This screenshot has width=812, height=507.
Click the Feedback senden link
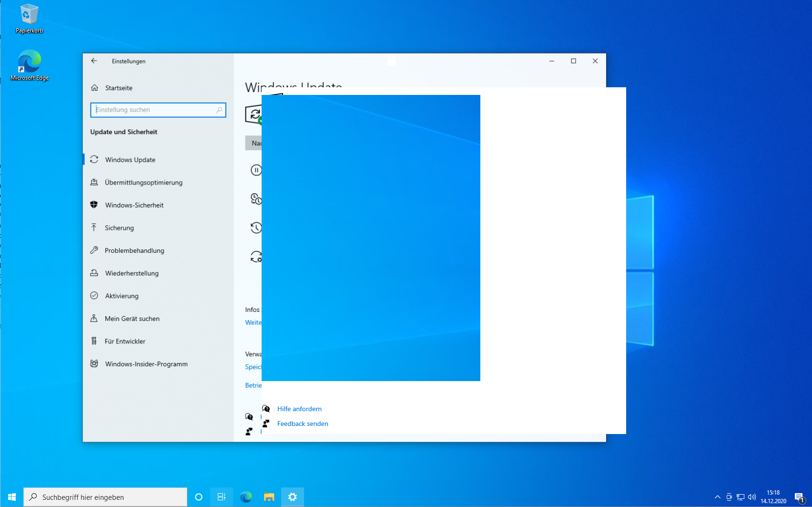[x=303, y=424]
